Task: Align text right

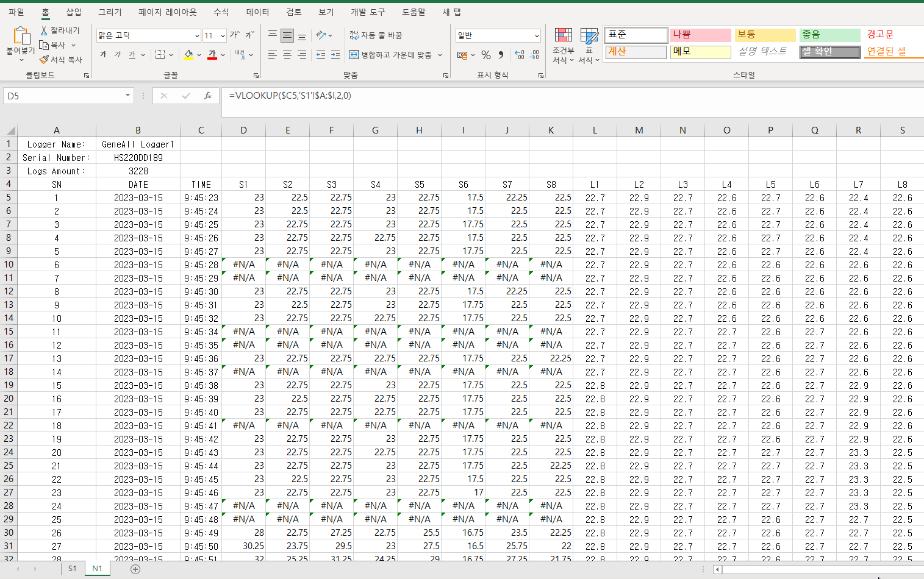Action: coord(302,55)
